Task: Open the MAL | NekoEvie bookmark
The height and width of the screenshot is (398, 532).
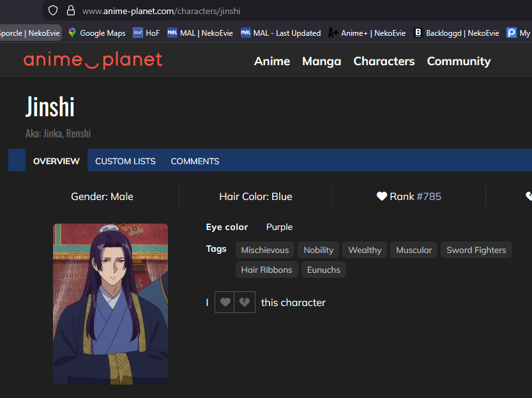Action: [200, 33]
